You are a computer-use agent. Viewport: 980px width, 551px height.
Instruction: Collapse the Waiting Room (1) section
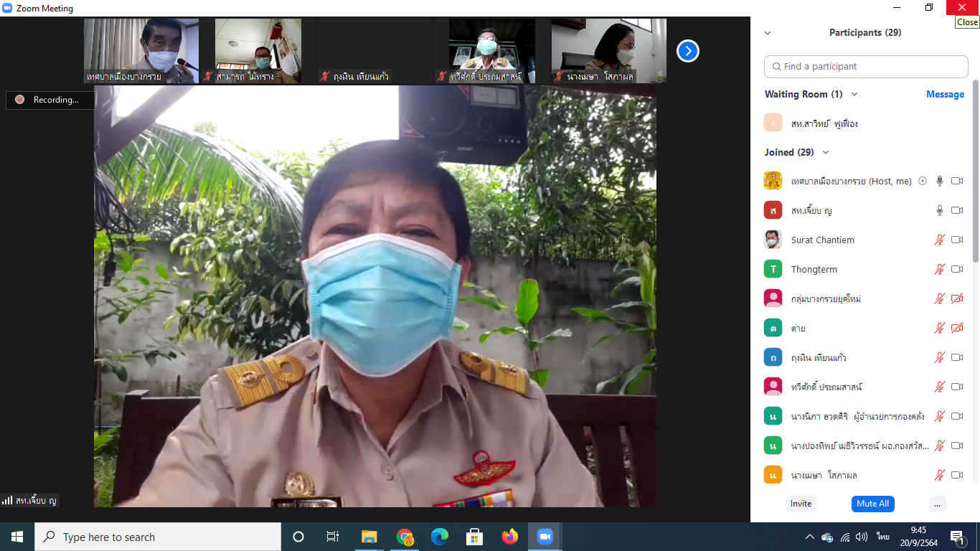(x=854, y=95)
